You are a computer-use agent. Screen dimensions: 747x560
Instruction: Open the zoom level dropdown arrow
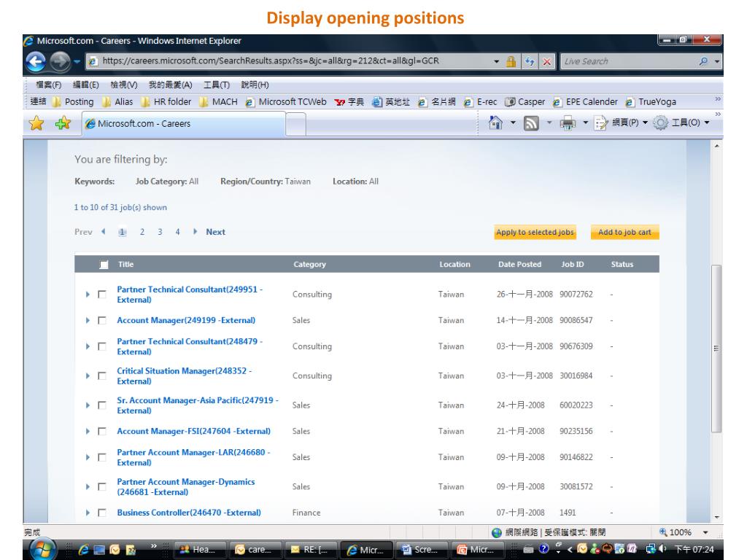pyautogui.click(x=705, y=532)
